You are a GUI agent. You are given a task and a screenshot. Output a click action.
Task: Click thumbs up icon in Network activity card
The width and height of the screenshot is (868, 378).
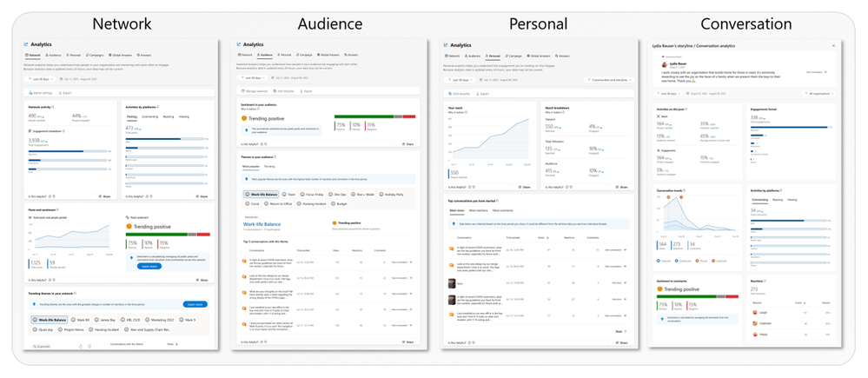(x=50, y=196)
